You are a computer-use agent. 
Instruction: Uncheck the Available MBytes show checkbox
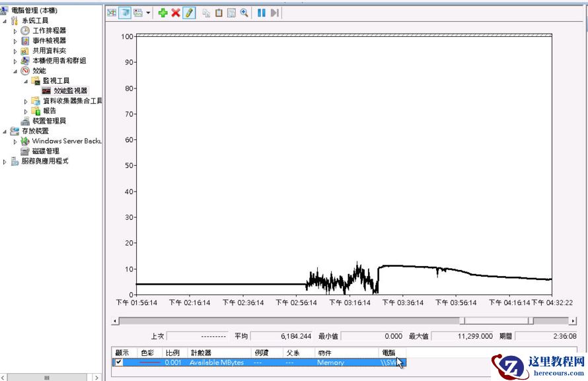coord(119,363)
